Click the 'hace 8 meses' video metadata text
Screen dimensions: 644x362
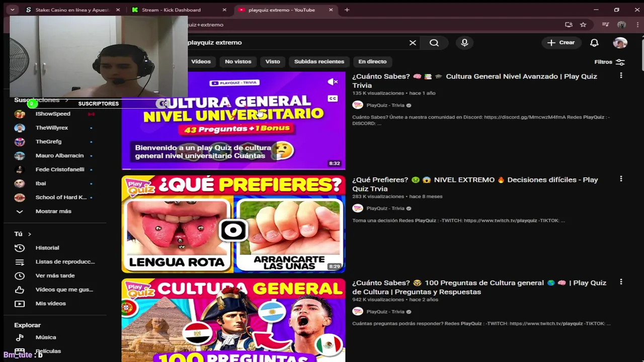[x=426, y=197]
